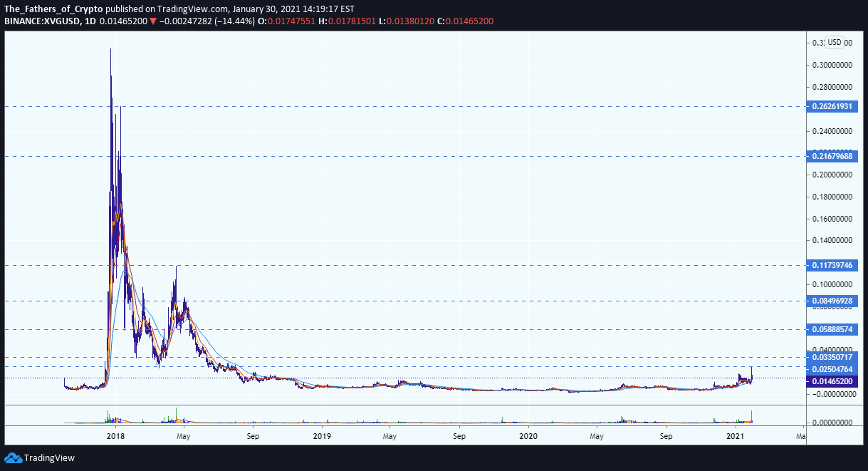Open the TradingView wordmark link

point(49,458)
